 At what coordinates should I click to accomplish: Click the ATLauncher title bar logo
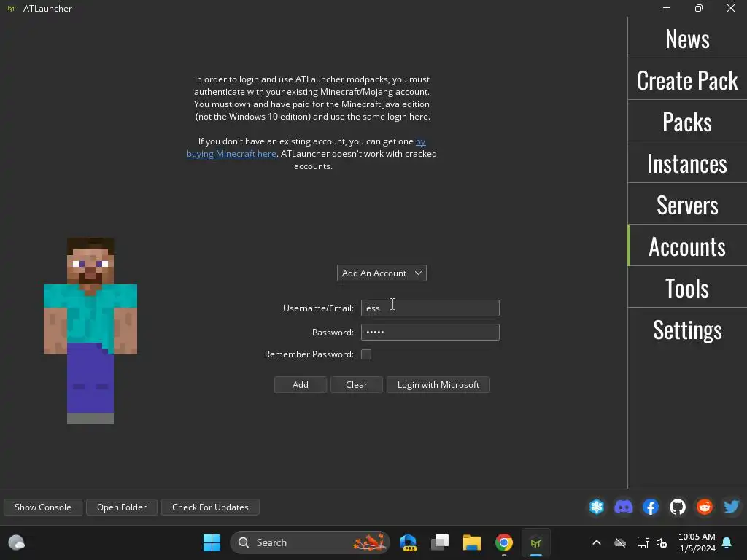(x=12, y=9)
